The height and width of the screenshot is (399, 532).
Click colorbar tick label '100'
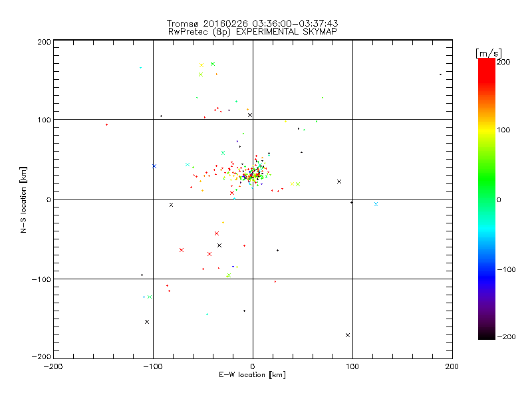pyautogui.click(x=503, y=130)
